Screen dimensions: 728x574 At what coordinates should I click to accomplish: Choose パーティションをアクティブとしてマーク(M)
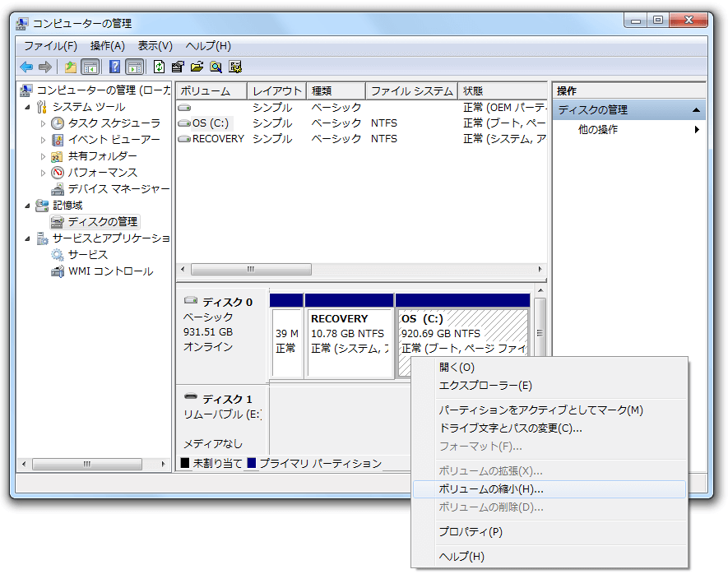coord(549,410)
